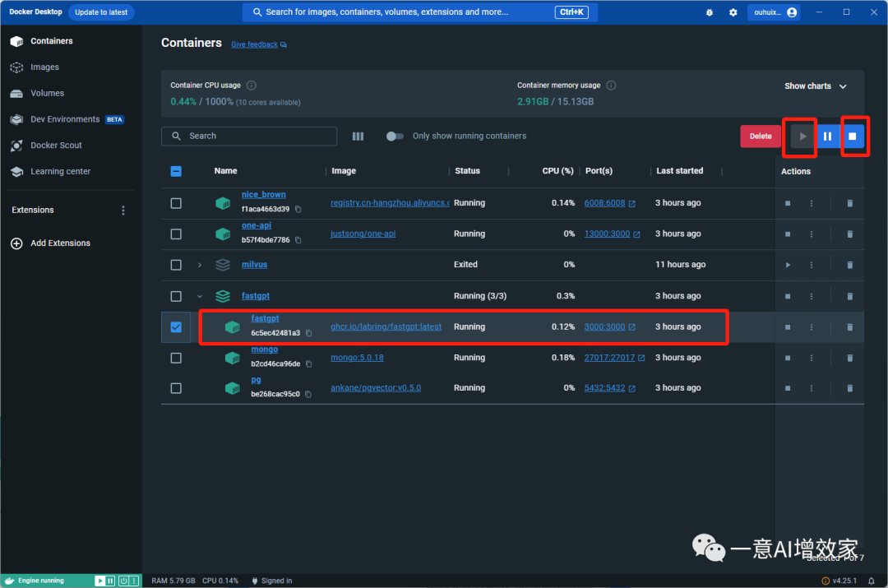Click the bulk Pause button
Viewport: 888px width, 588px height.
tap(827, 136)
